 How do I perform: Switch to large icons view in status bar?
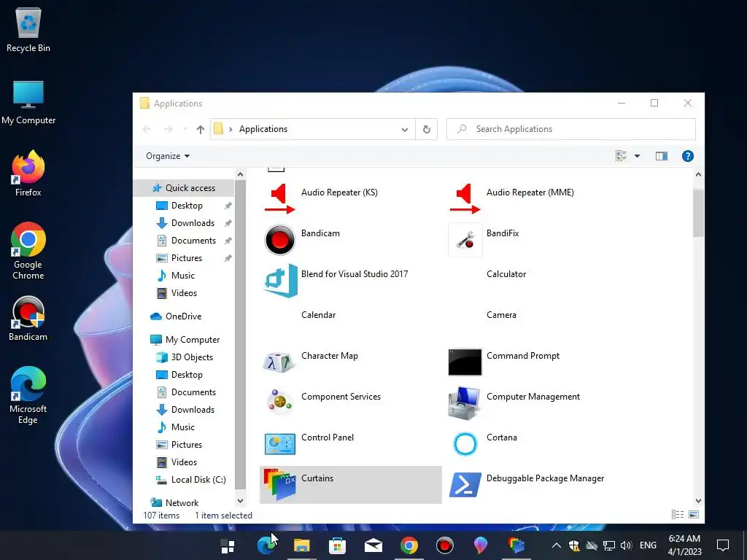694,514
